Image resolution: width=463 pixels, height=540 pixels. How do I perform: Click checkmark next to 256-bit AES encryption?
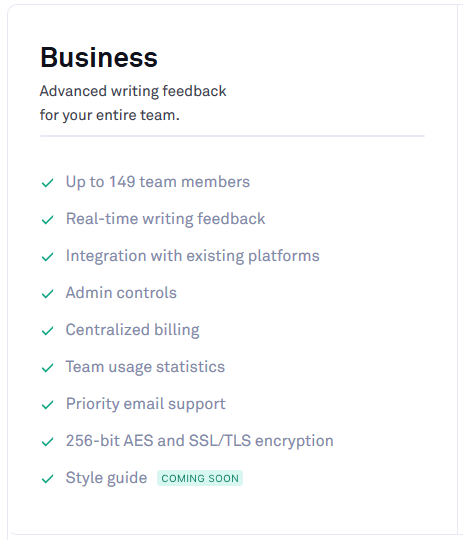(48, 442)
